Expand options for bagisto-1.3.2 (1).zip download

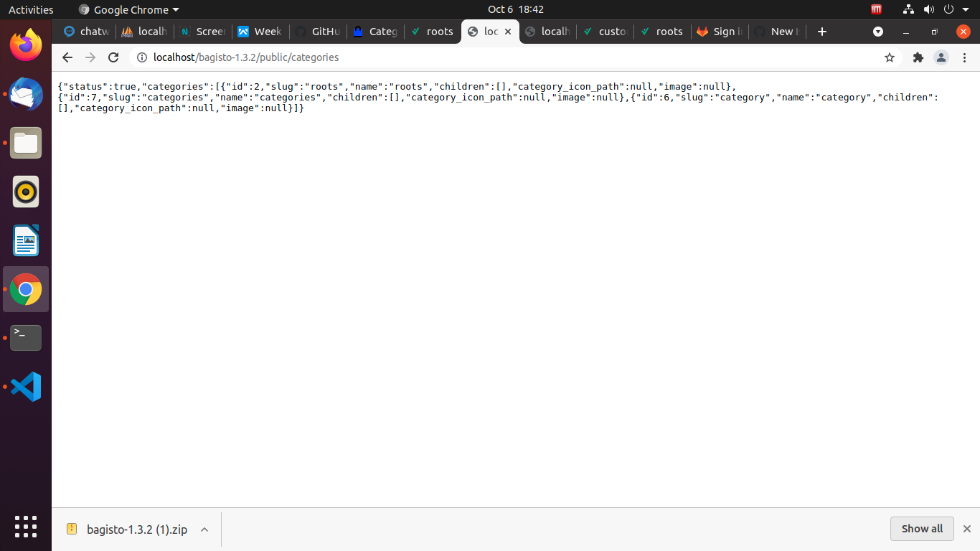(204, 529)
